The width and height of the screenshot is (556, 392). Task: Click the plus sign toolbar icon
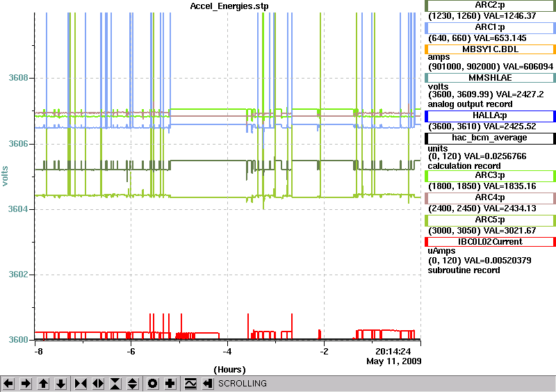coord(170,384)
